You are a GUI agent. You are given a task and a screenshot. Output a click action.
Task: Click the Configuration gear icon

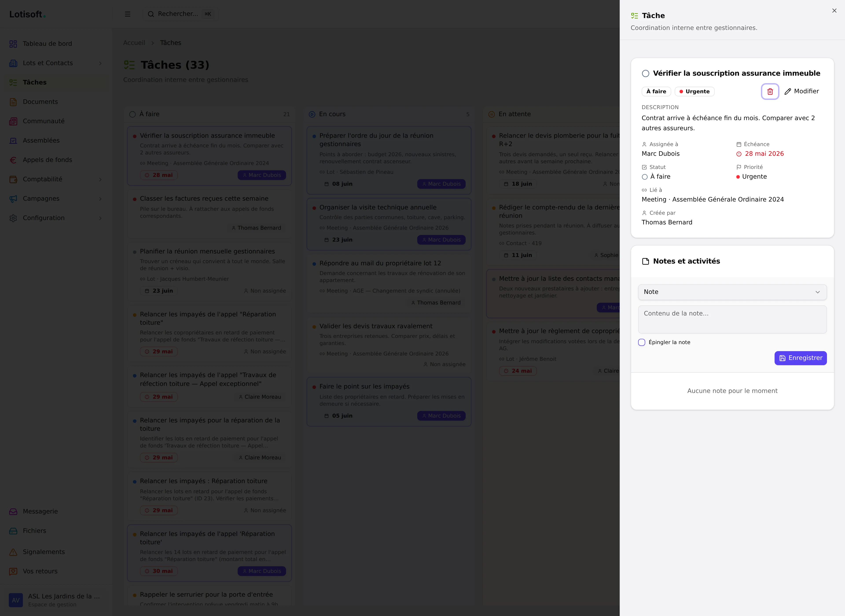13,218
